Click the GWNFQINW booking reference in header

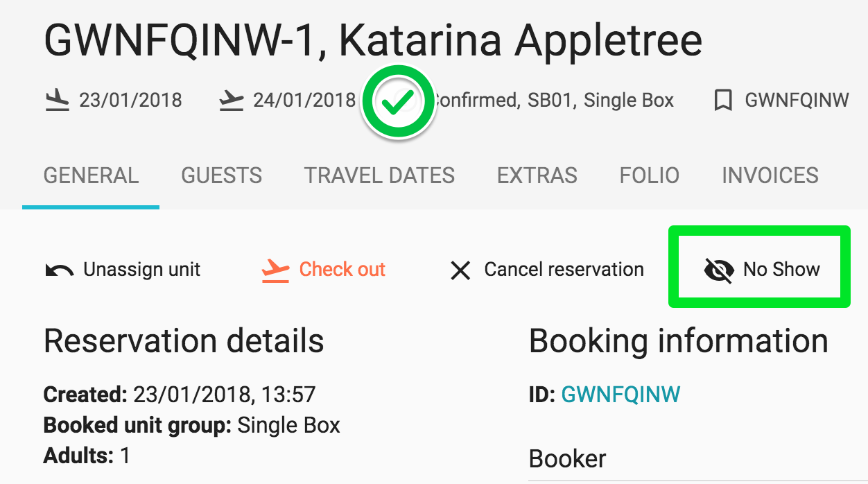(797, 101)
